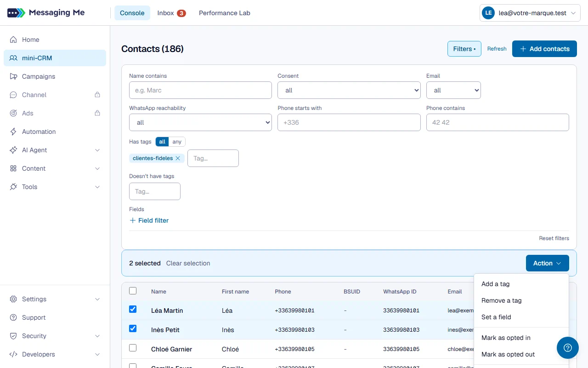Click the Campaigns flag icon
Viewport: 588px width, 368px height.
coord(13,76)
